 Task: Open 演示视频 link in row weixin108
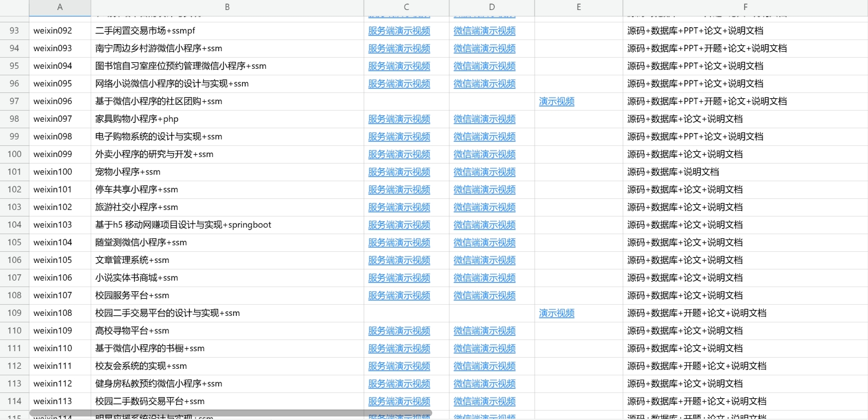(556, 313)
